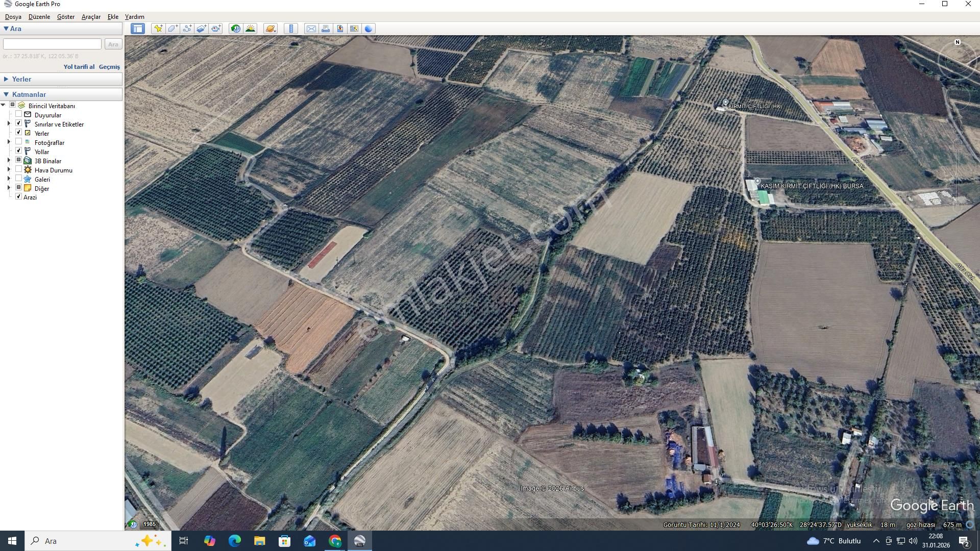The height and width of the screenshot is (551, 980).
Task: Open the Araçlar menu
Action: click(x=91, y=17)
